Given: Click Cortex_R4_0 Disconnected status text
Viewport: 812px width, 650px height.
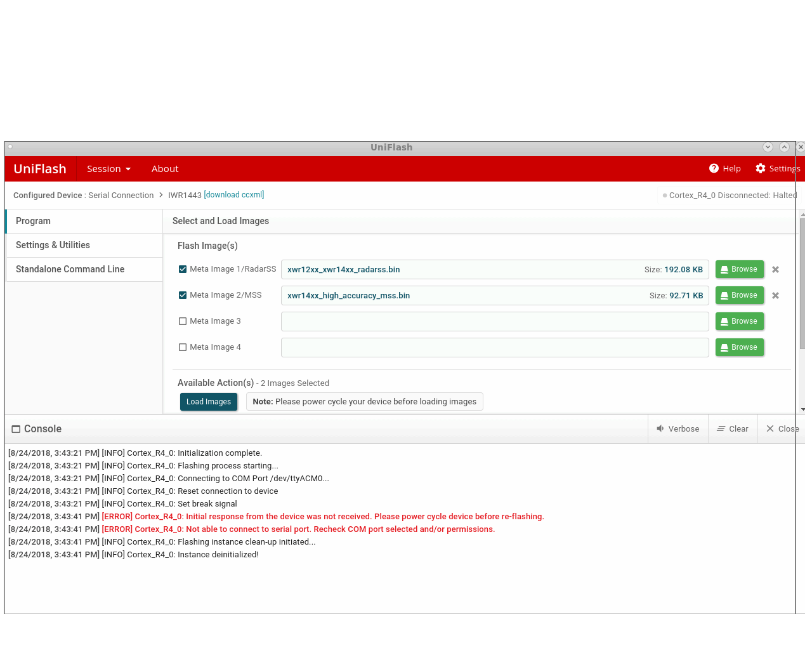Looking at the screenshot, I should 733,195.
